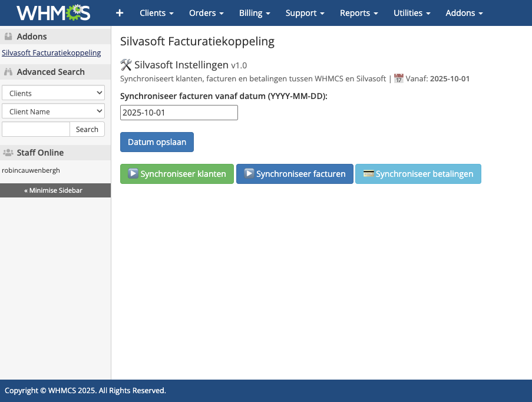
Task: Open the Clients menu
Action: click(156, 13)
